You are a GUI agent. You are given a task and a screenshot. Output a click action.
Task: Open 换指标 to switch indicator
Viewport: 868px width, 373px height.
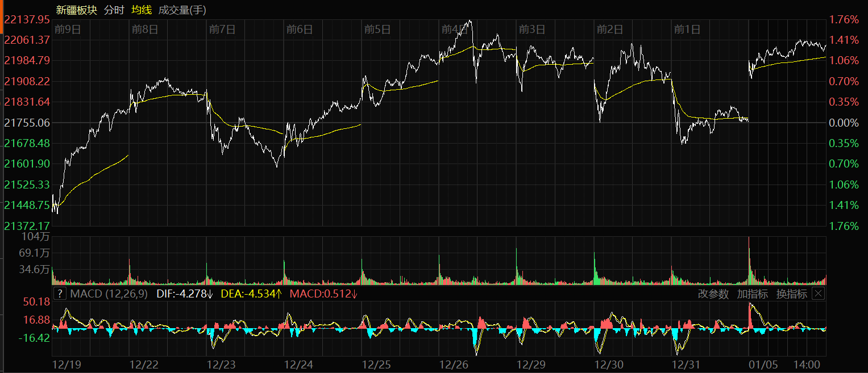click(x=791, y=294)
